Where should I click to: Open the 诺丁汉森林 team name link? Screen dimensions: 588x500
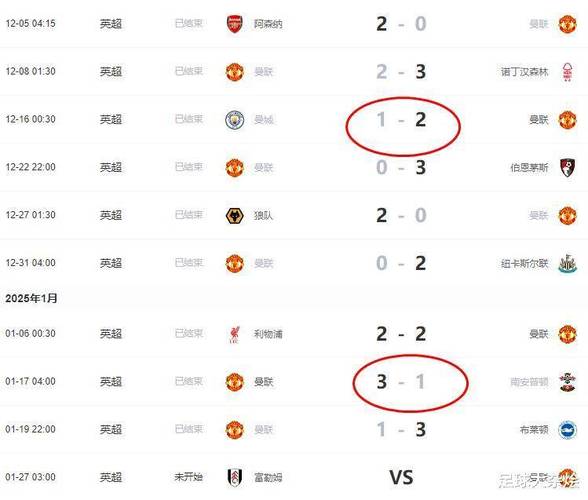click(x=525, y=72)
